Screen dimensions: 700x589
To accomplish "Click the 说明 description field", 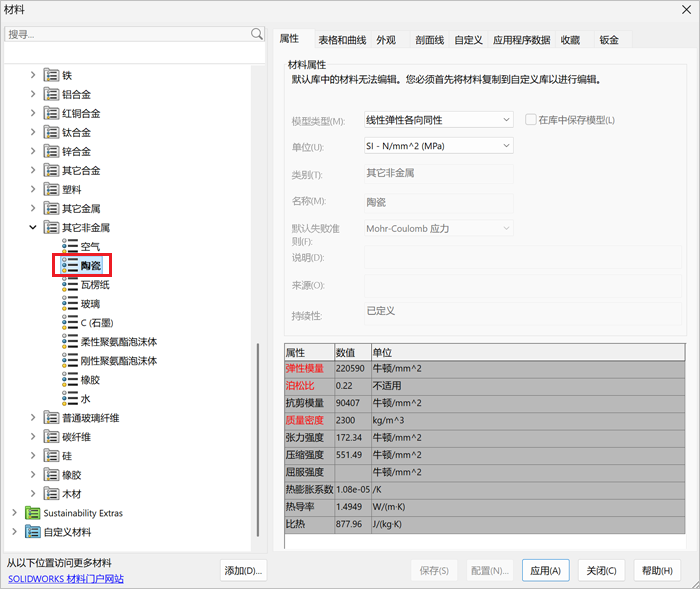I will (x=523, y=257).
